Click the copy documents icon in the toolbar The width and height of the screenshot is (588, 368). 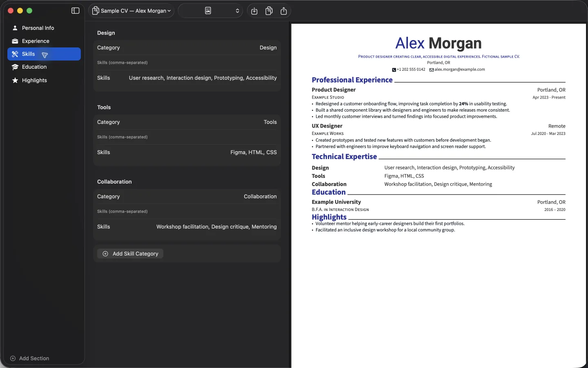click(x=269, y=11)
